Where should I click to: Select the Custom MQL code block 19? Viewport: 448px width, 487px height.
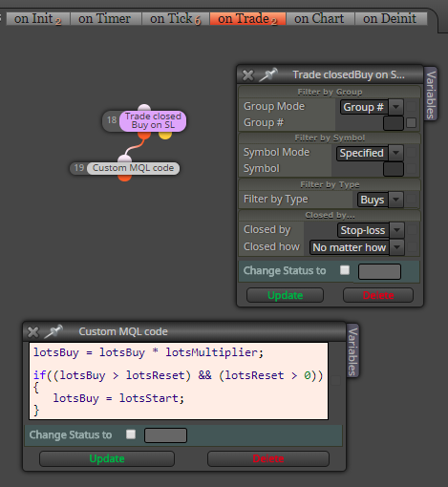(x=133, y=168)
